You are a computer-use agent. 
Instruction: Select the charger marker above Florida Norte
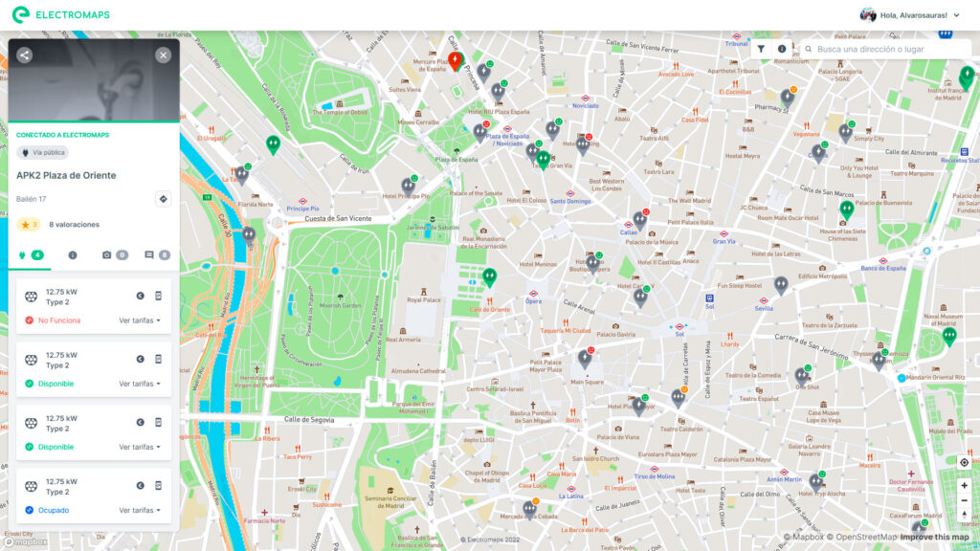point(242,175)
